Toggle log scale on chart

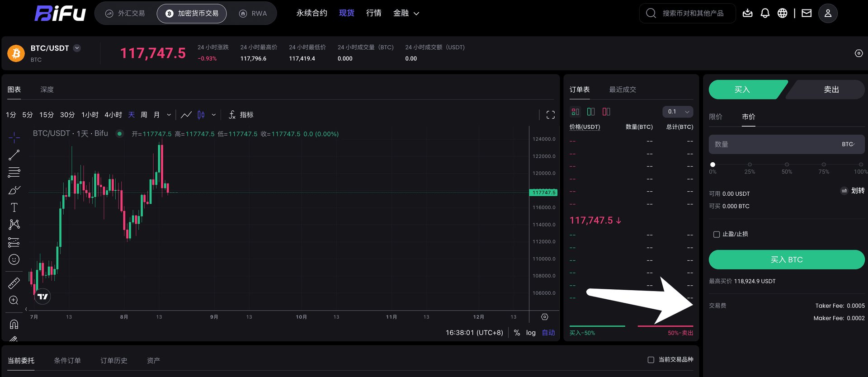click(531, 333)
